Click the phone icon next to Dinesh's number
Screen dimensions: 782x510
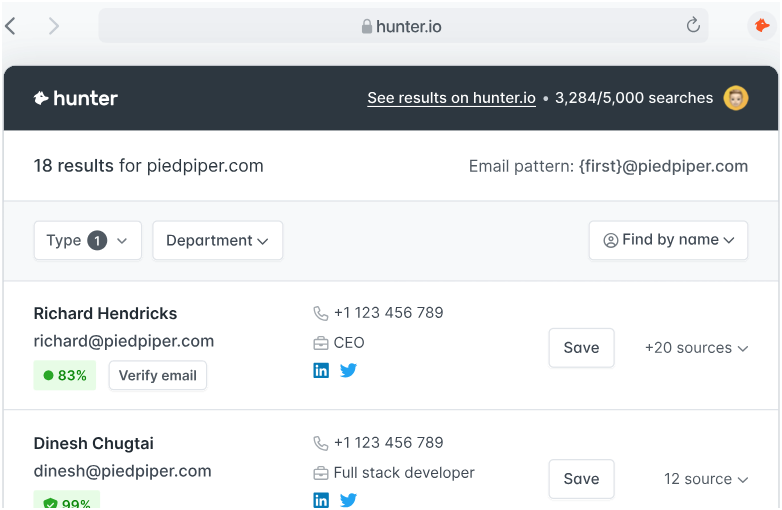pyautogui.click(x=320, y=443)
